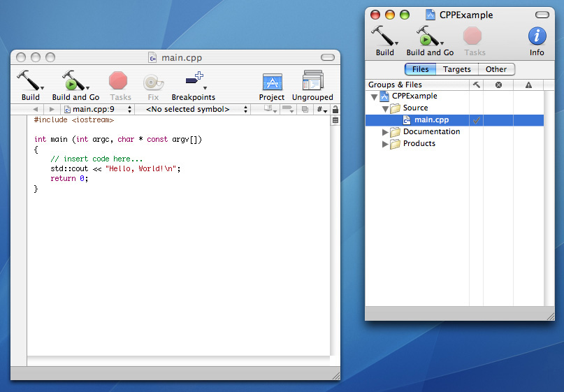Click Build hammer in CPPExample project window

(x=382, y=36)
